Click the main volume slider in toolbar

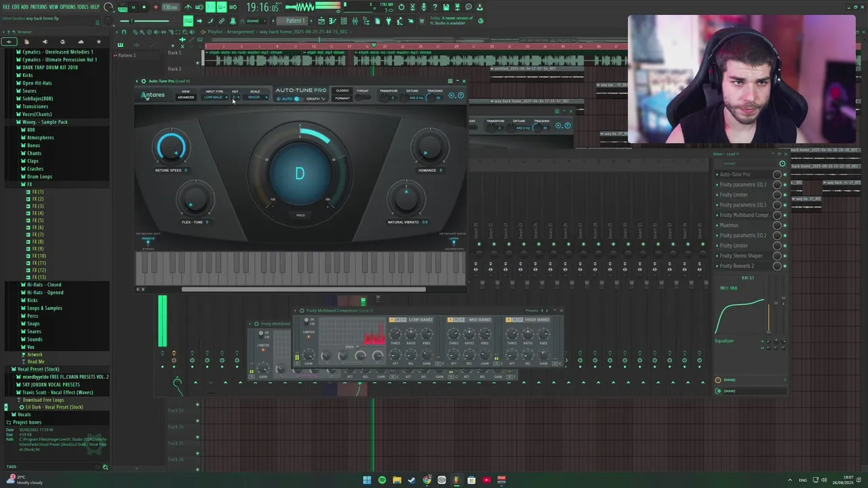[146, 21]
